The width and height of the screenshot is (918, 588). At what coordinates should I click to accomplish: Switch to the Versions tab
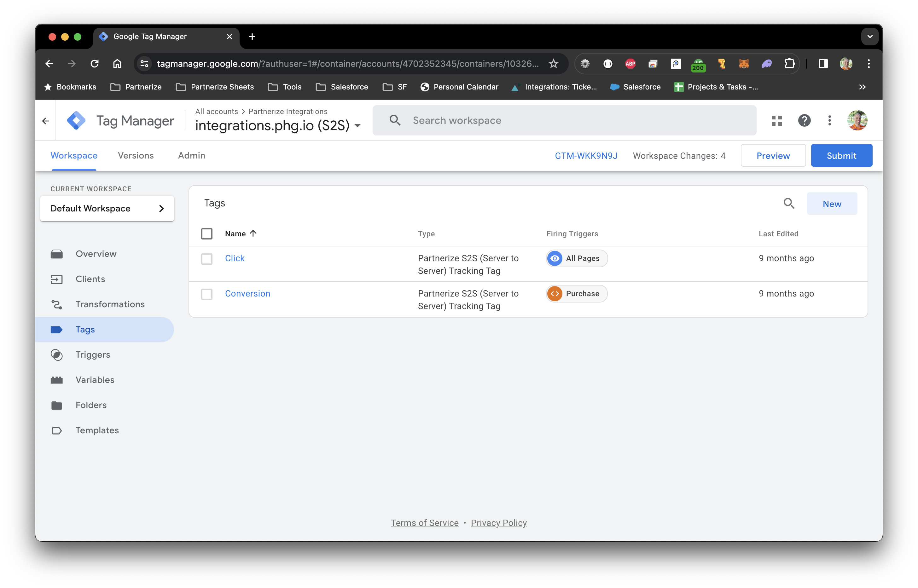(x=136, y=155)
